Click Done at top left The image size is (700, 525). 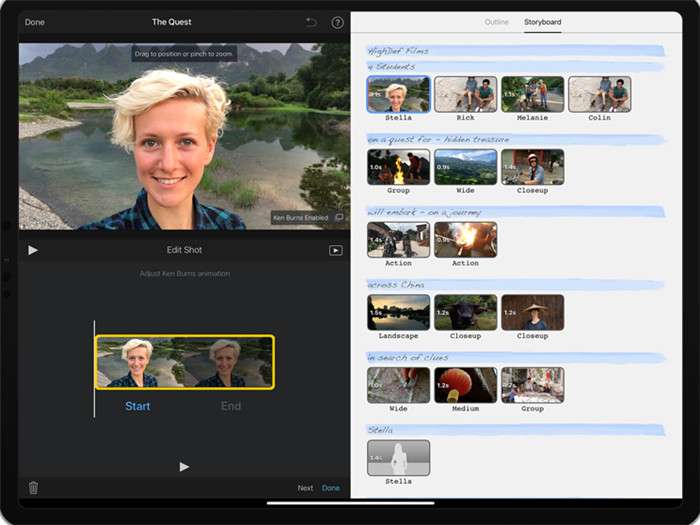[34, 22]
